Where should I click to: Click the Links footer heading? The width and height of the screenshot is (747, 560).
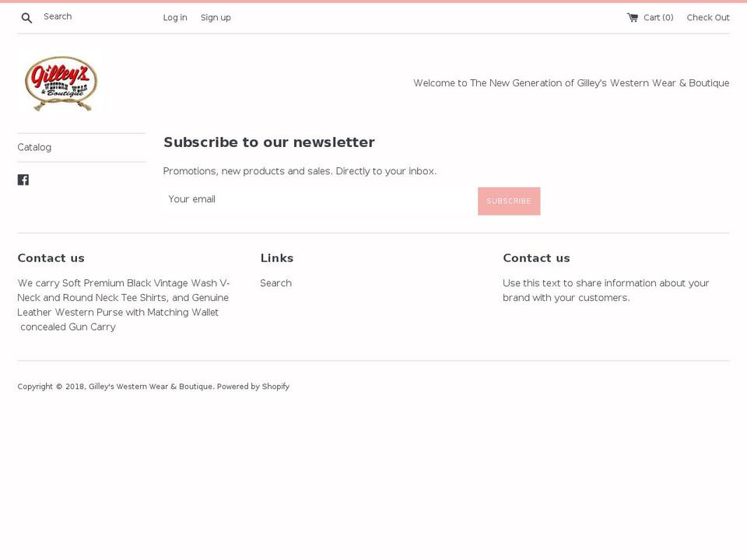[x=277, y=258]
